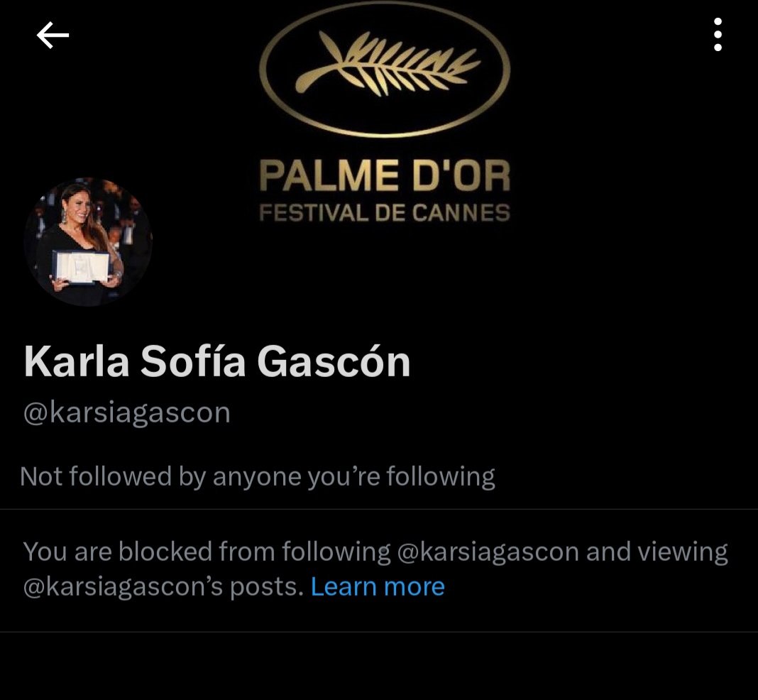This screenshot has width=758, height=700.
Task: Tap the golden palm leaf emblem
Action: pyautogui.click(x=388, y=64)
